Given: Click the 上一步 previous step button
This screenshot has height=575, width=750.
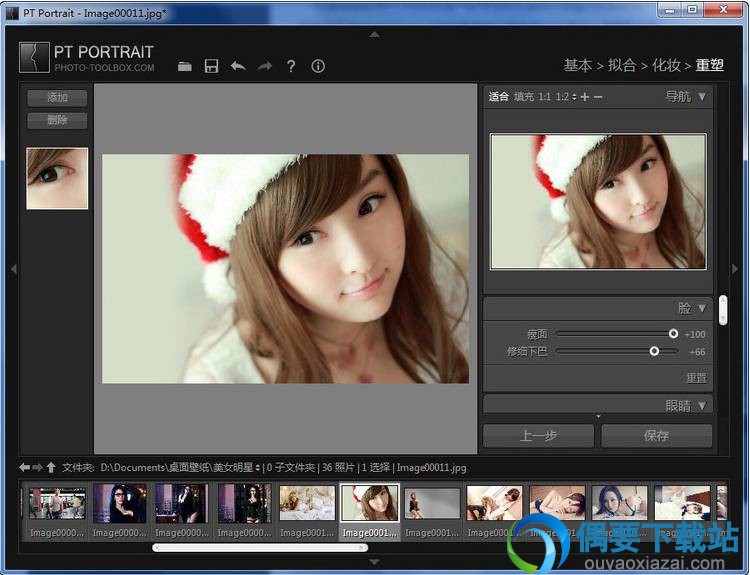Looking at the screenshot, I should (539, 436).
